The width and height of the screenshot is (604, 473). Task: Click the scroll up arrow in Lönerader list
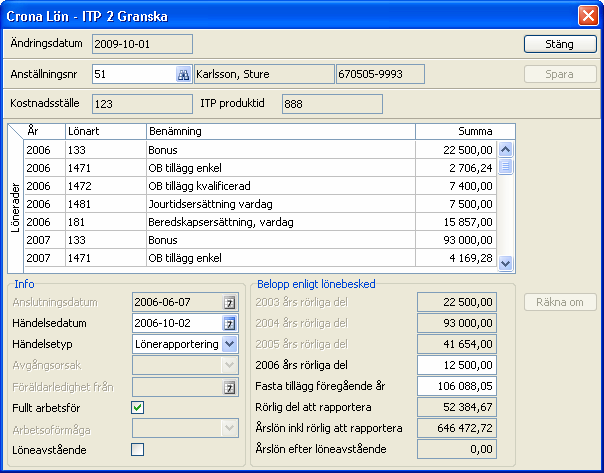point(505,149)
